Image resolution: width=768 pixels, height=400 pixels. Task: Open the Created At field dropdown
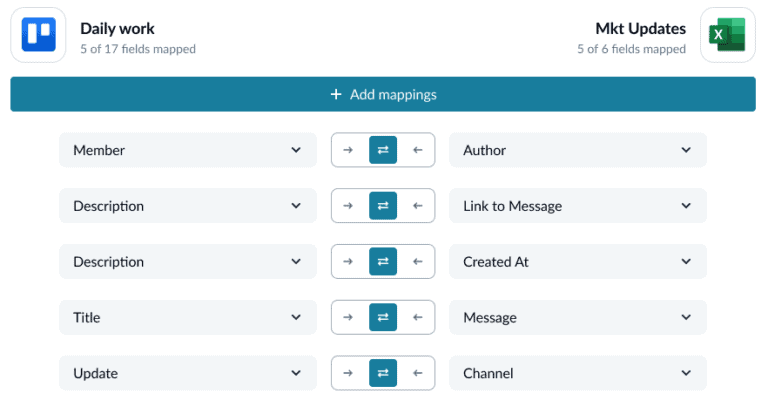[x=577, y=262]
